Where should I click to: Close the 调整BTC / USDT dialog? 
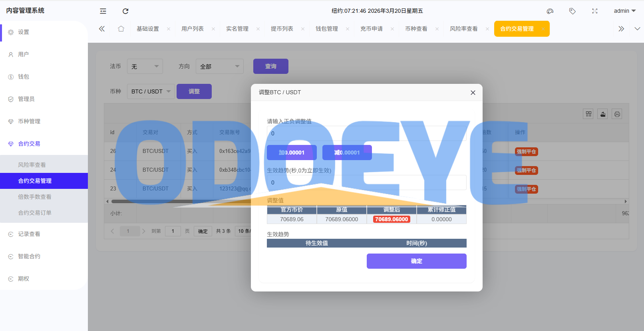coord(473,93)
